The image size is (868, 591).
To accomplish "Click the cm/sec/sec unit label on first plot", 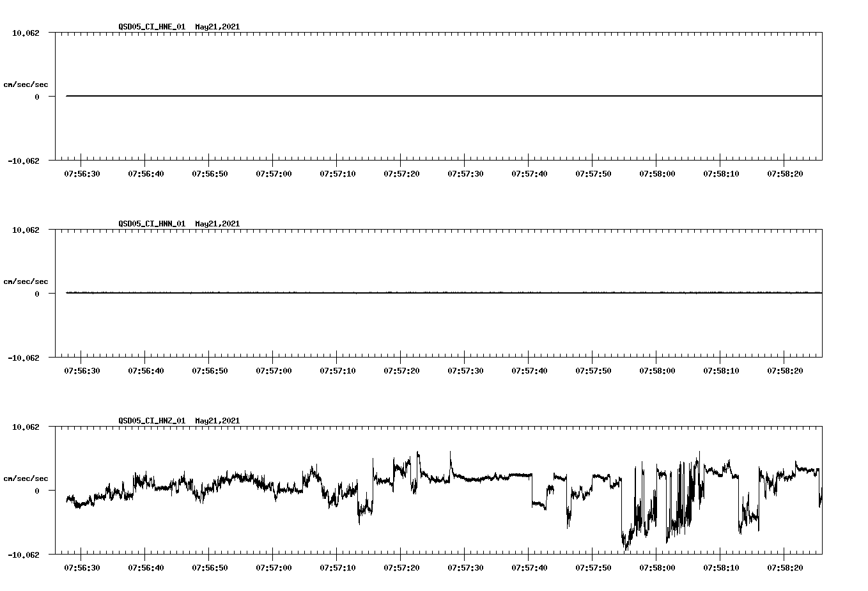I will click(x=26, y=84).
